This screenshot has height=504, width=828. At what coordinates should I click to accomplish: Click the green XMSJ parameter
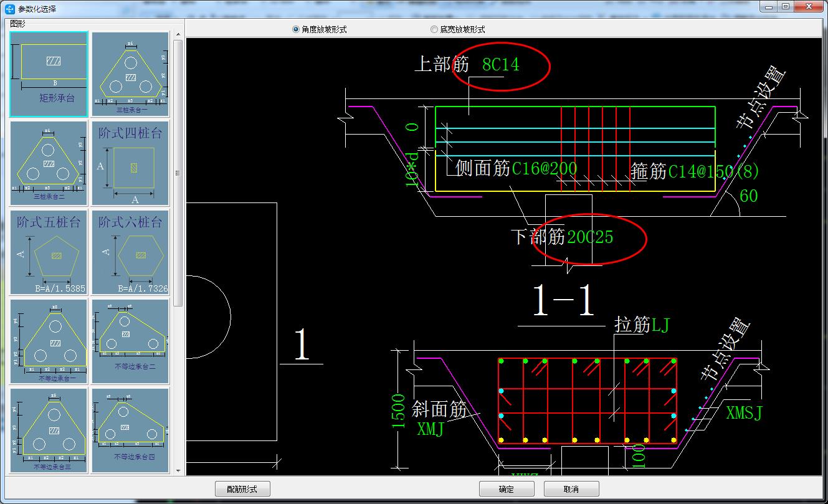point(744,412)
